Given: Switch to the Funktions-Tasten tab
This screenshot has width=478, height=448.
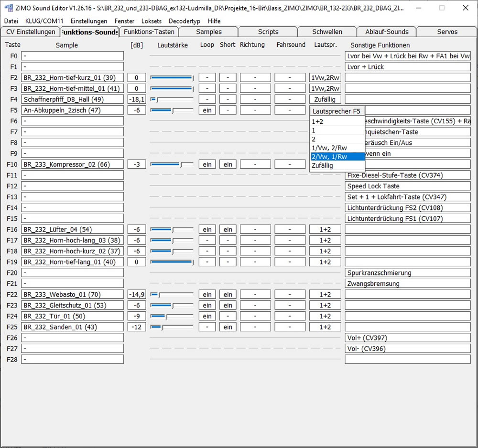Looking at the screenshot, I should click(149, 32).
